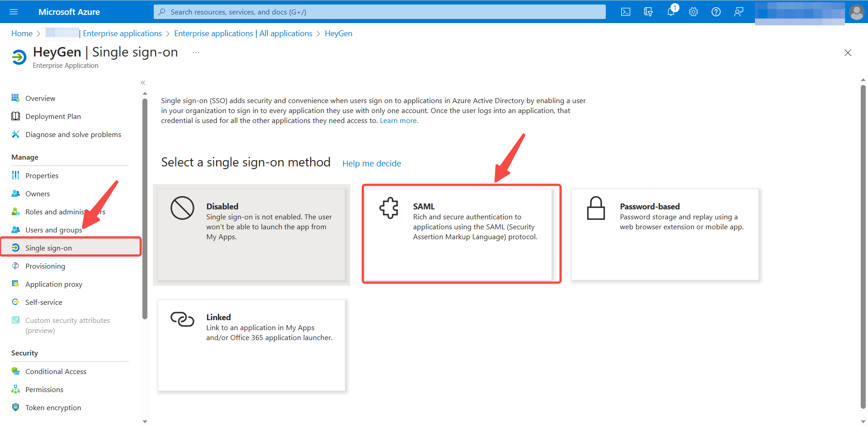Select the SAML sign-on method card
The height and width of the screenshot is (426, 868).
point(458,234)
